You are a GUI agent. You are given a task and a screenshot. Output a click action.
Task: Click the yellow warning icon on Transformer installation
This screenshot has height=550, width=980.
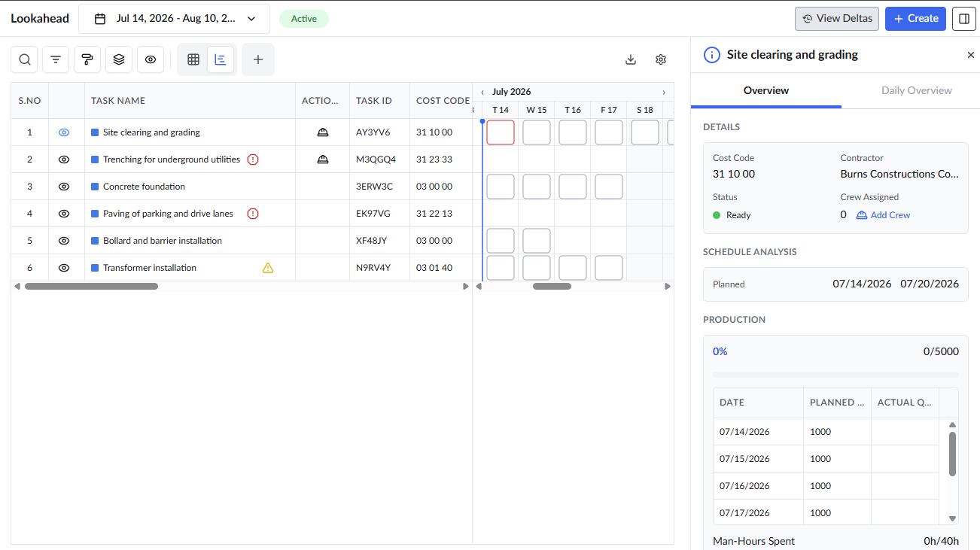tap(268, 268)
